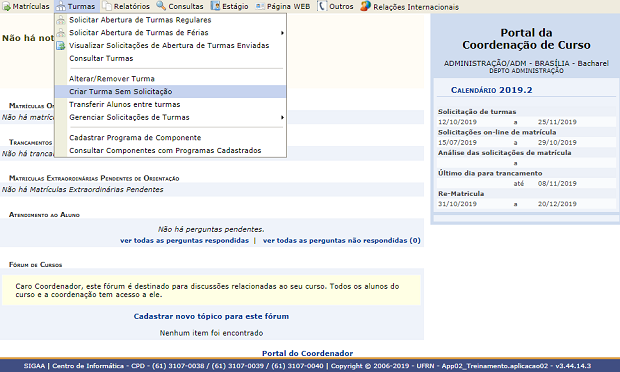
Task: Choose Visualizar Solicitações de Abertura de Turmas Enviadas
Action: (169, 45)
